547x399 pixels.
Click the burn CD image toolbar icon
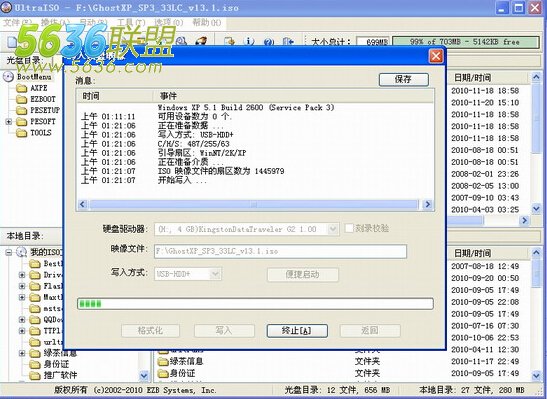point(201,42)
